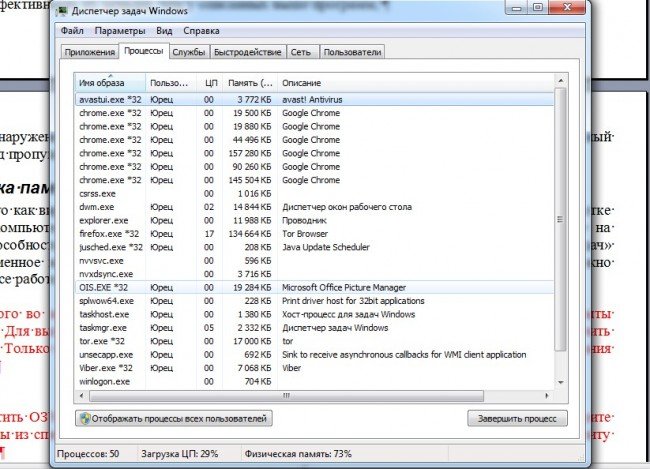Viewport: 650px width, 469px height.
Task: Sort processes by Имя образа column
Action: pos(110,82)
